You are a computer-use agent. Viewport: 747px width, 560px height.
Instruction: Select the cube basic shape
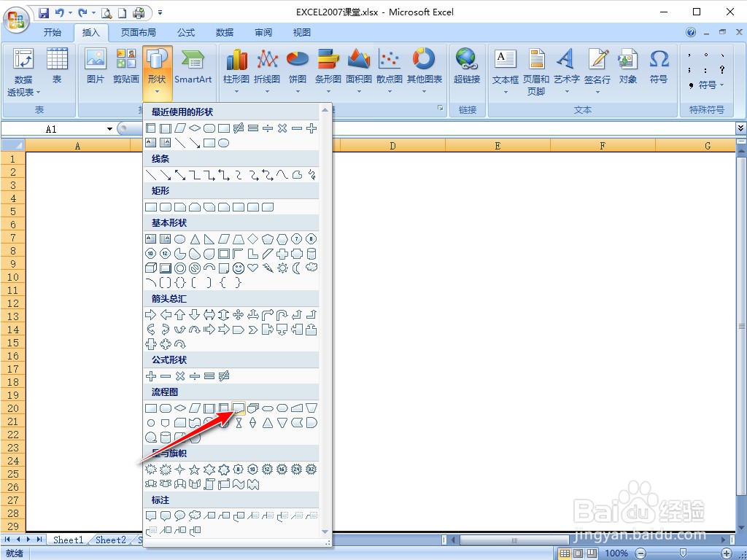point(150,268)
